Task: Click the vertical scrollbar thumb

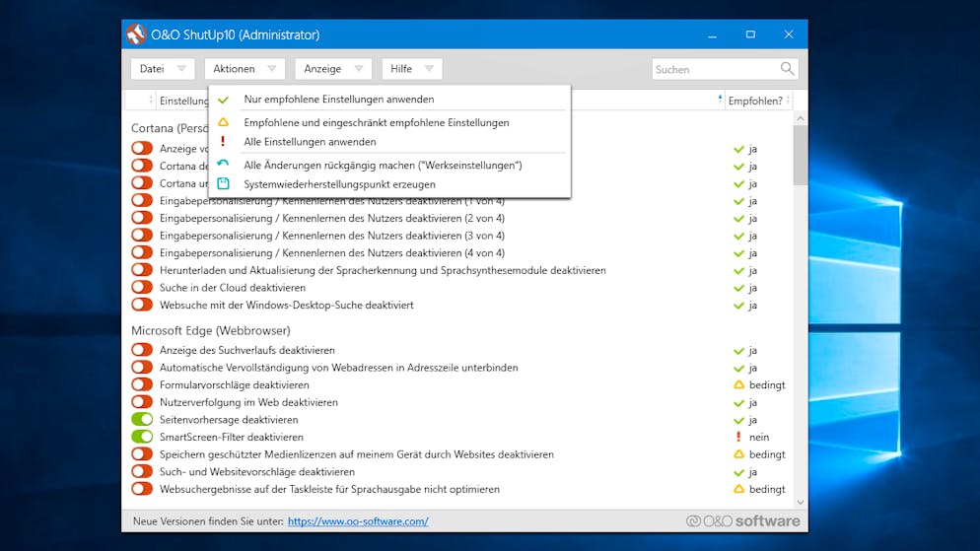Action: pos(800,156)
